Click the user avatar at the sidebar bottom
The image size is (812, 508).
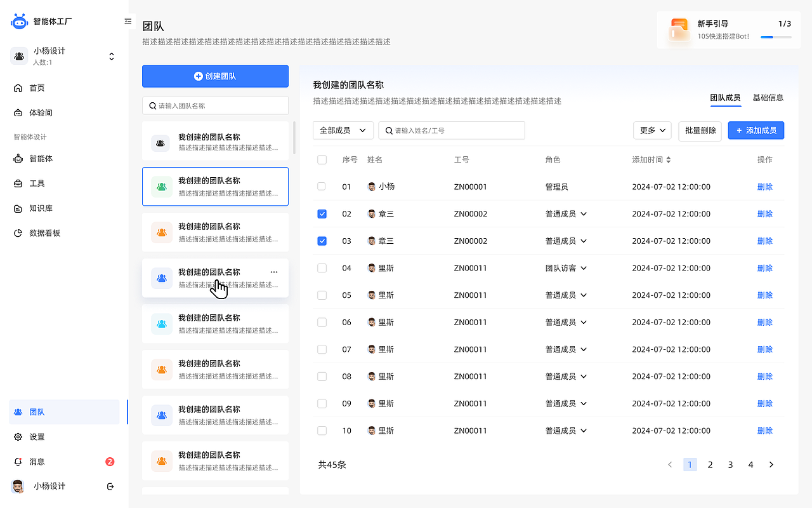coord(18,486)
